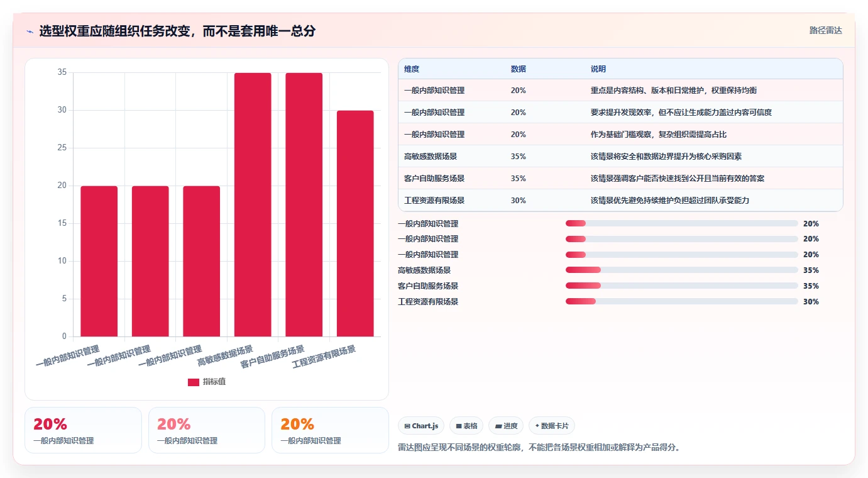
Task: Click the 数据 column header
Action: [519, 69]
